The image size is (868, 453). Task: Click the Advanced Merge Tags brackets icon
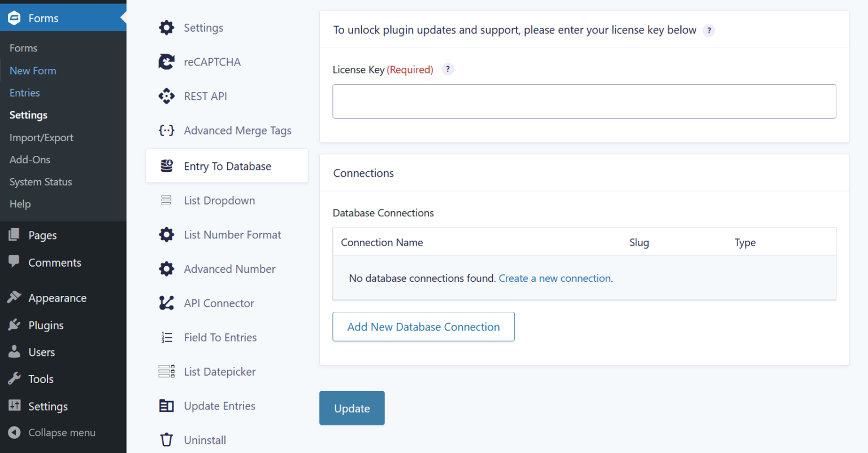pyautogui.click(x=166, y=130)
